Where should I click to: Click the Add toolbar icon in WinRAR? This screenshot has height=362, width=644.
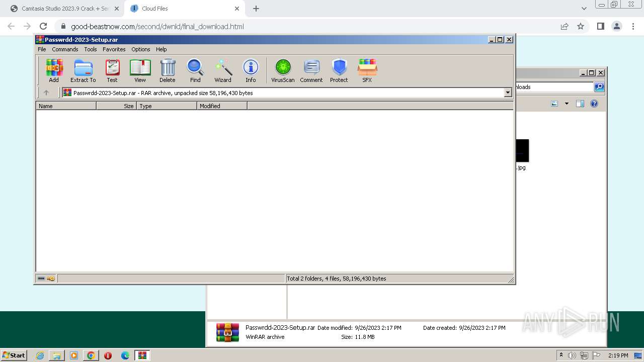point(54,70)
